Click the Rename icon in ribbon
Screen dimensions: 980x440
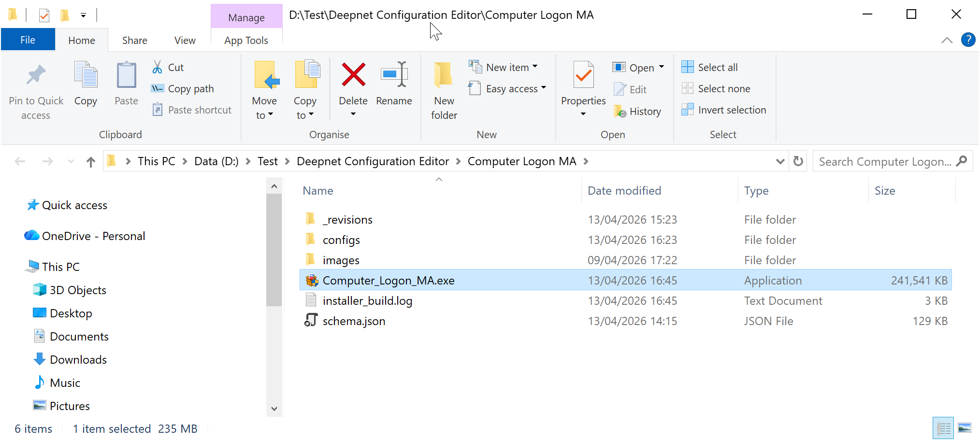click(x=394, y=75)
